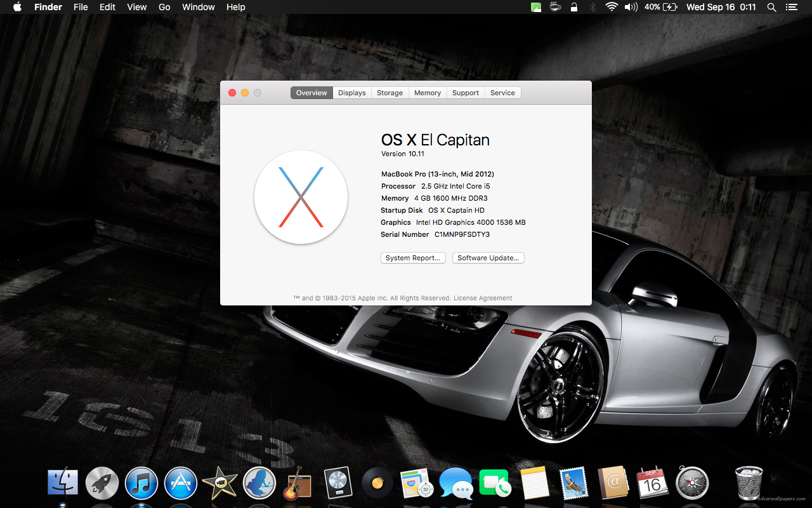The image size is (812, 508).
Task: Open Logic Pro X from the Dock
Action: coord(338,484)
